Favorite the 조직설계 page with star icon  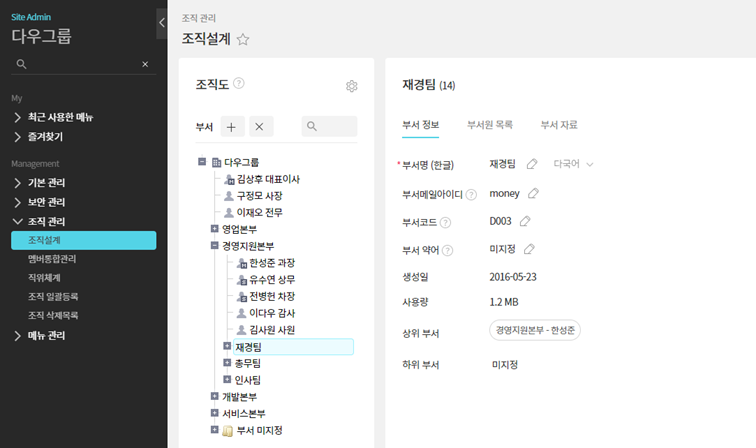pyautogui.click(x=243, y=39)
